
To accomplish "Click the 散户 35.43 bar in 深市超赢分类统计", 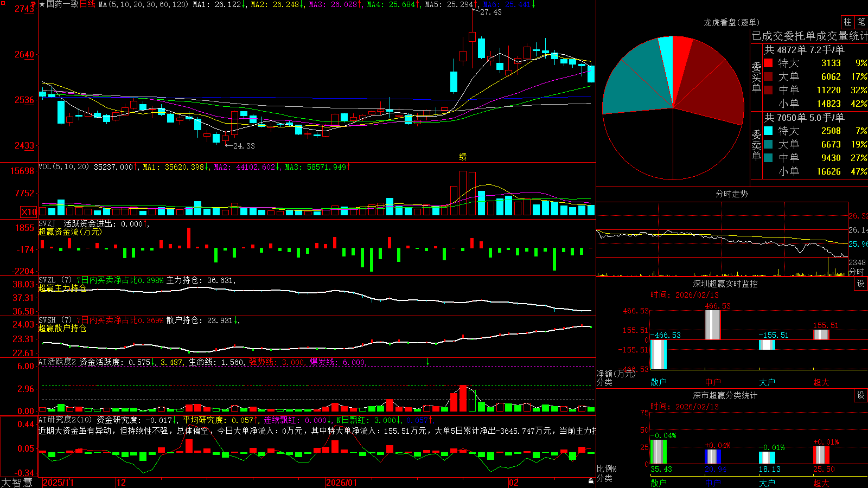I will coord(659,452).
